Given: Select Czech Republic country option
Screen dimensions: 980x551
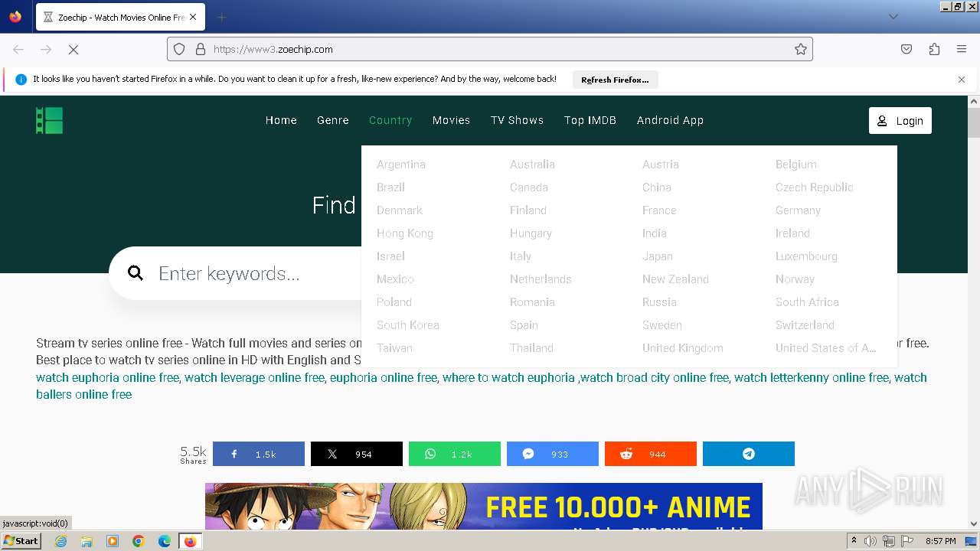Looking at the screenshot, I should 815,187.
